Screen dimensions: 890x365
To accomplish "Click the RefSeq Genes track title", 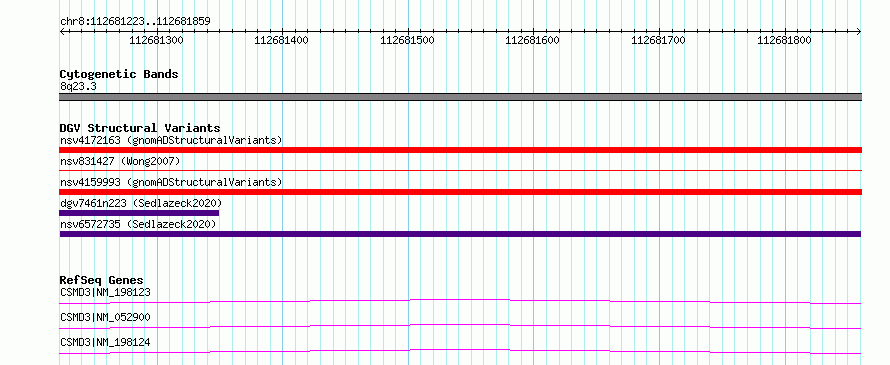I will pos(101,280).
